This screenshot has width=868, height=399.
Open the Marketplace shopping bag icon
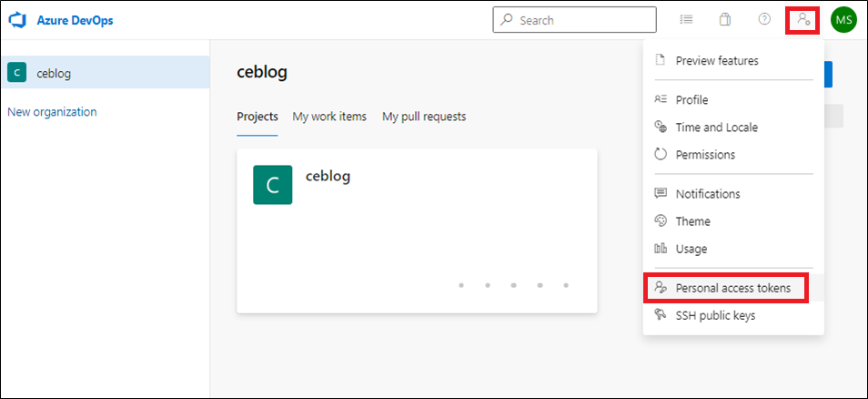(x=724, y=20)
